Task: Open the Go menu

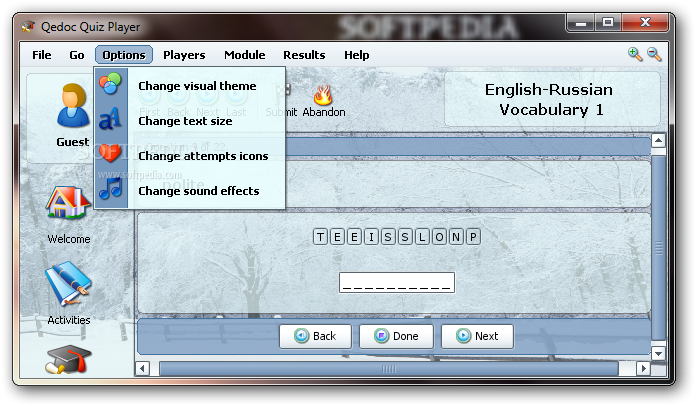Action: tap(77, 55)
